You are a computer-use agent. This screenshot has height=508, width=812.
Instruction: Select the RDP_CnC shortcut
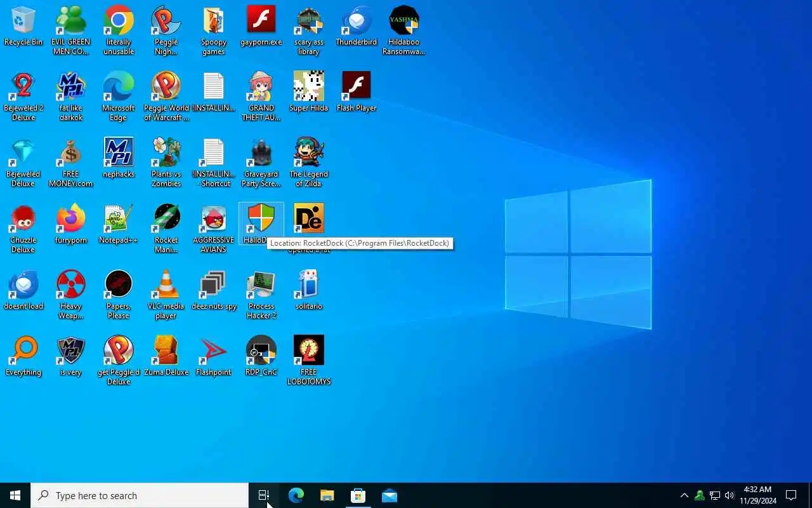click(261, 356)
